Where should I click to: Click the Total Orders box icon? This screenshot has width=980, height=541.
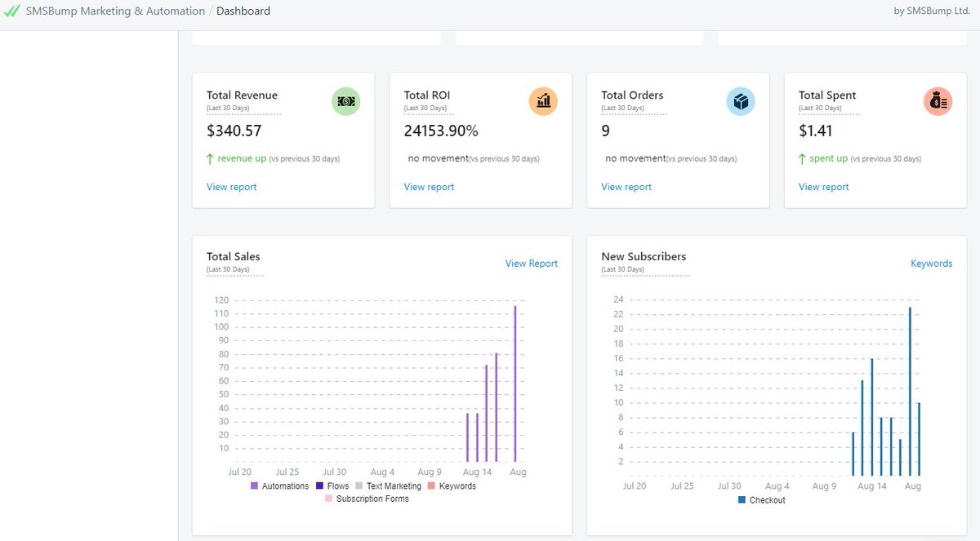741,101
